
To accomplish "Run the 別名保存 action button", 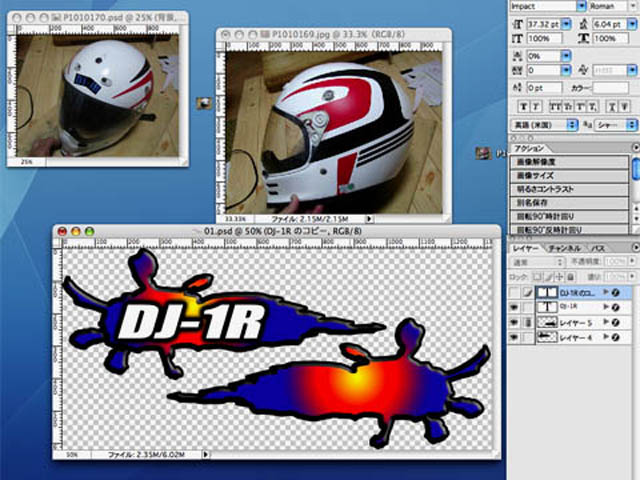I will click(x=569, y=202).
